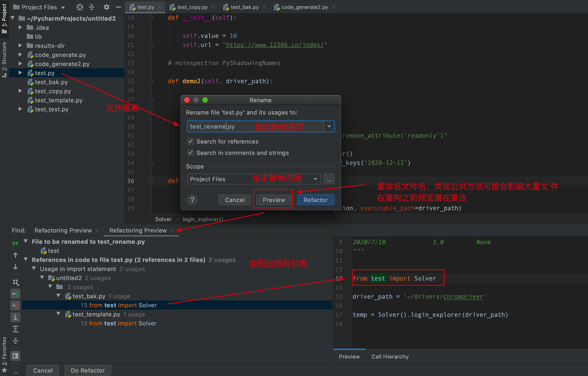Viewport: 588px width, 376px height.
Task: Close the code_generate2.py editor tab
Action: (x=333, y=7)
